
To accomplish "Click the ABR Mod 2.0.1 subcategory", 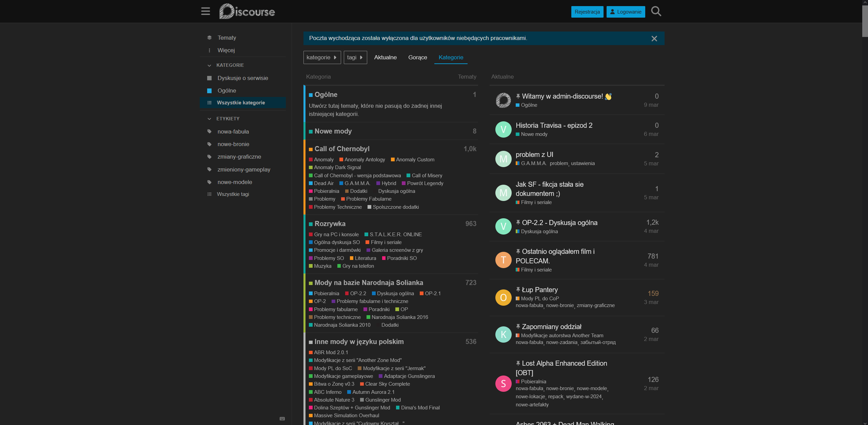I will point(331,352).
